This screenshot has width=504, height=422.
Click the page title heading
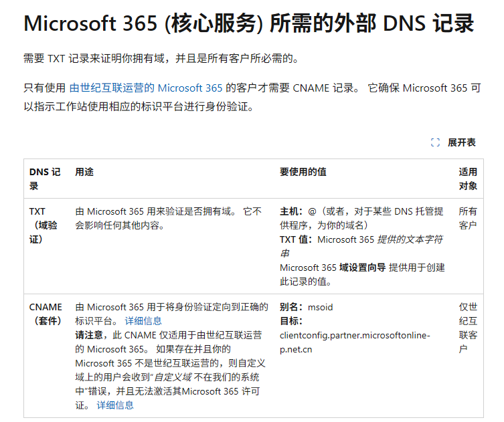tap(249, 24)
